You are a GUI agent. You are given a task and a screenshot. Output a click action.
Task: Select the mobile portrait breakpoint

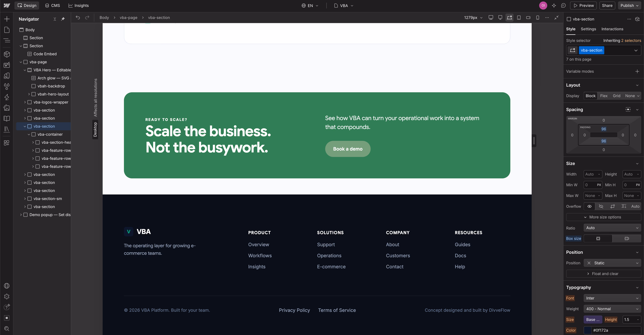coord(538,17)
